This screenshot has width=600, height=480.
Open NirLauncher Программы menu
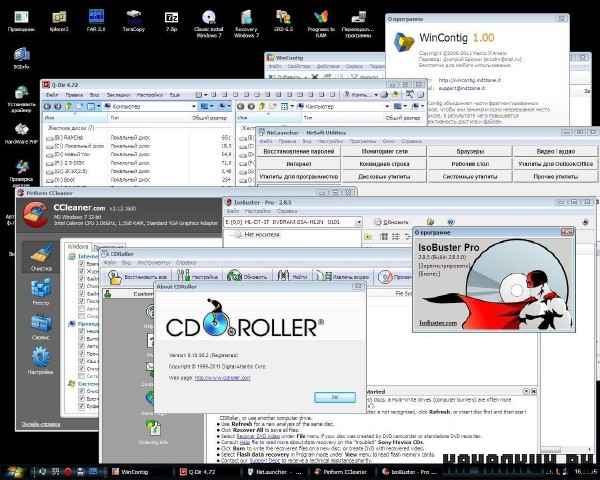coord(363,141)
